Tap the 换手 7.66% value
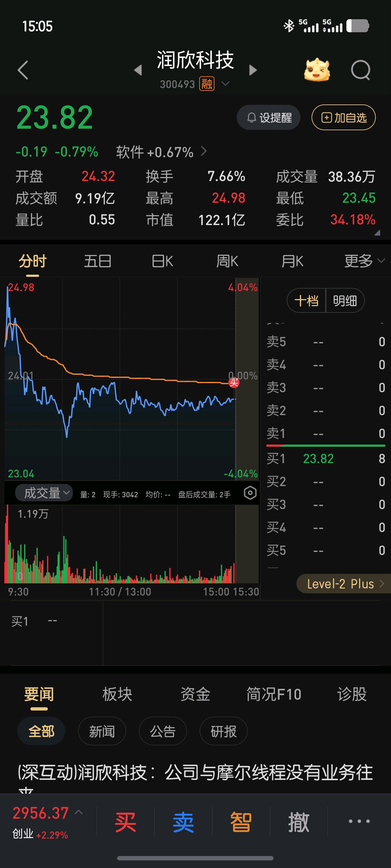The image size is (391, 868). 226,176
